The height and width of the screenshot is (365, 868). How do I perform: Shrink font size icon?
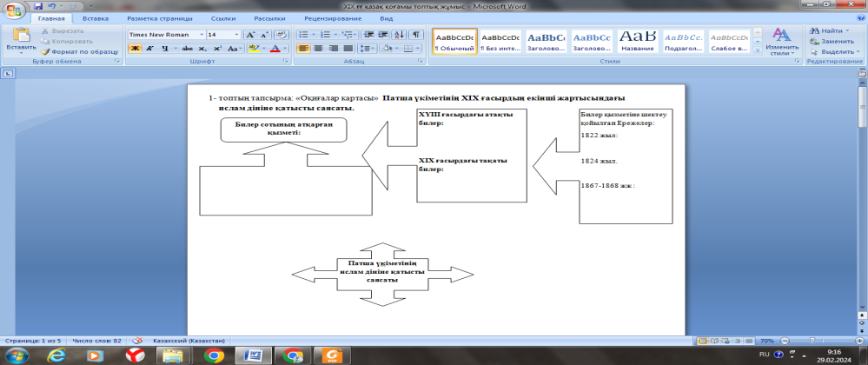coord(264,35)
